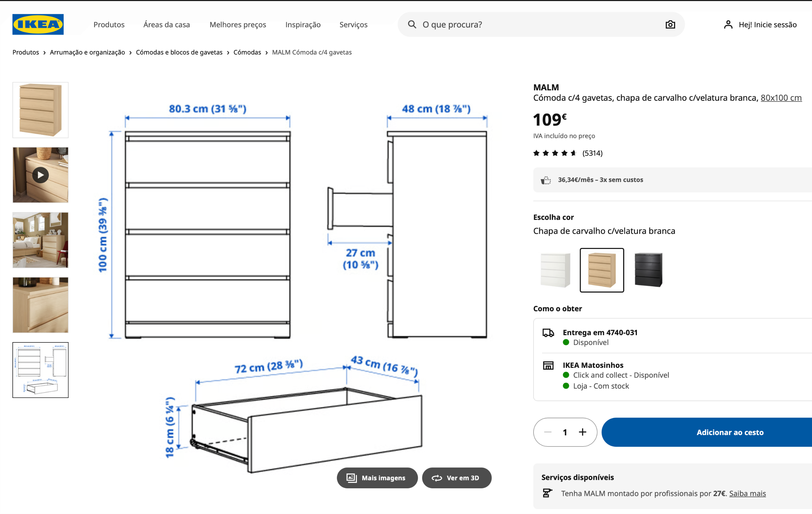Select the drawer close-up thumbnail
Image resolution: width=812 pixels, height=514 pixels.
pyautogui.click(x=41, y=305)
